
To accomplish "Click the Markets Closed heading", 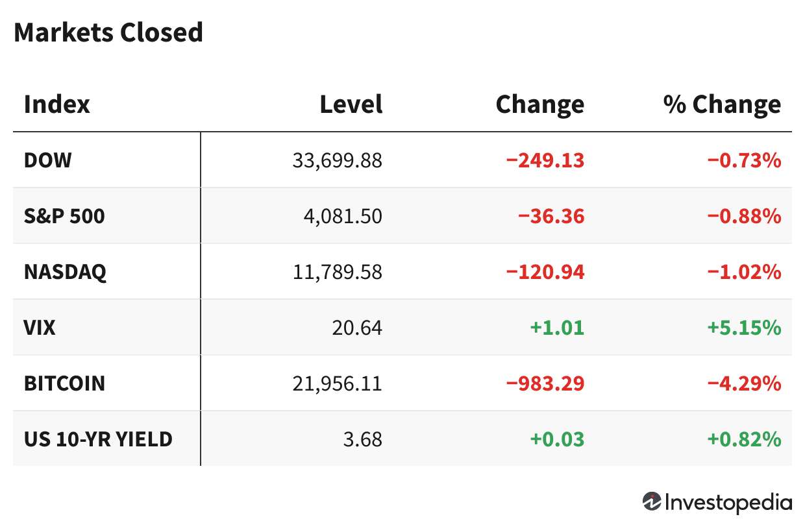I will pyautogui.click(x=108, y=32).
